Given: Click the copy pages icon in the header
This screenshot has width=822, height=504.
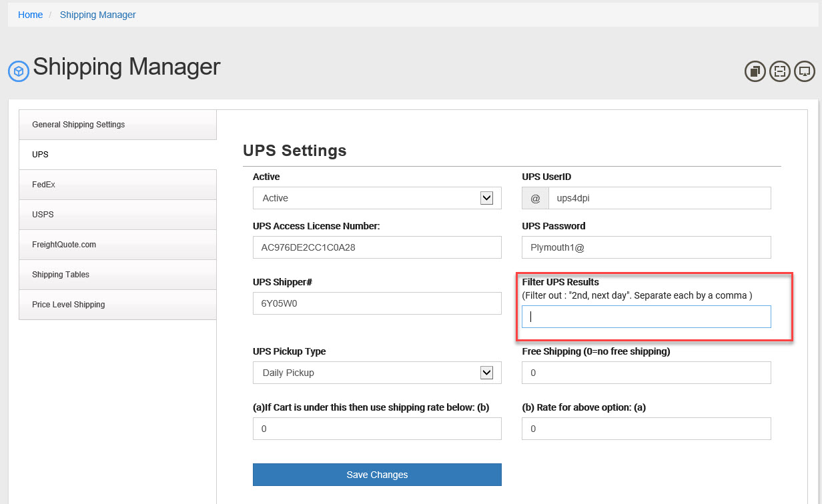Looking at the screenshot, I should coord(755,71).
